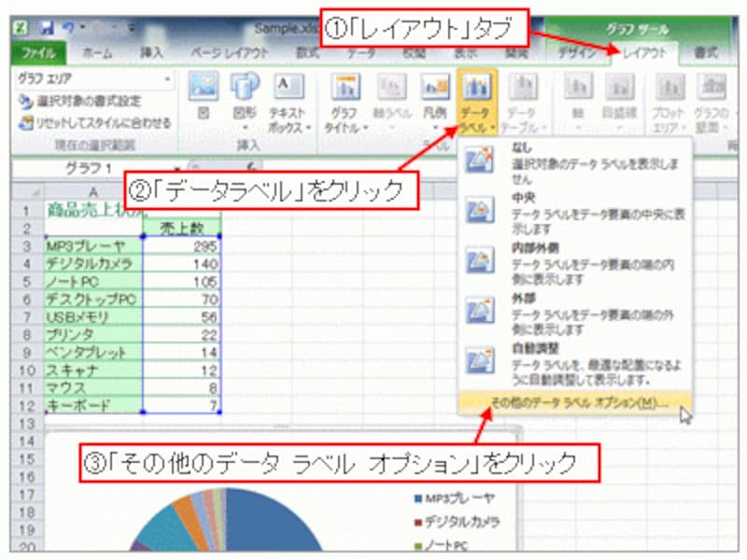Click the select-all corner of the sheet

[x=28, y=191]
